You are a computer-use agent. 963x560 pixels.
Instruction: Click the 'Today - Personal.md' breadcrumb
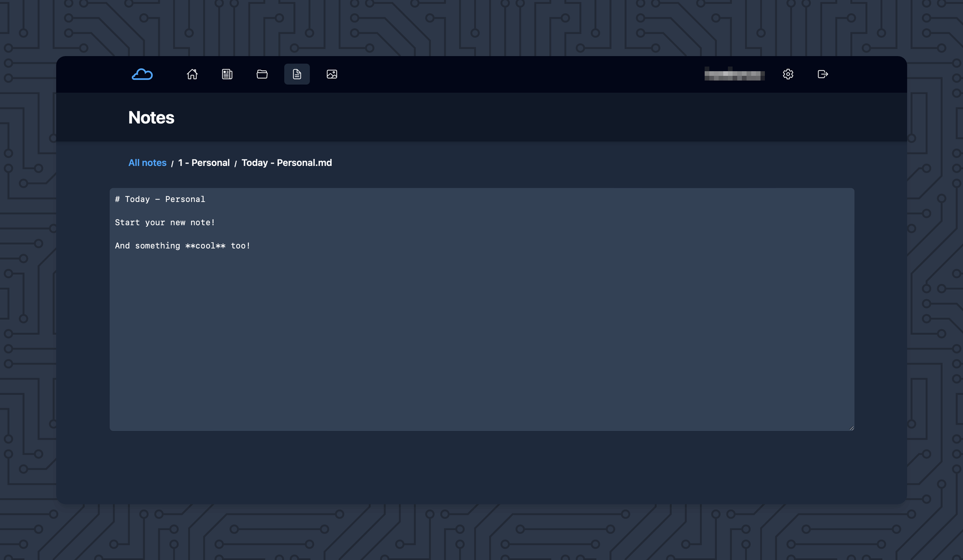click(286, 162)
